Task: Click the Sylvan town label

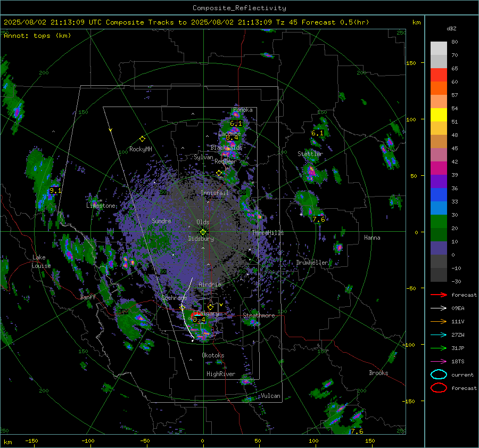Action: 203,157
